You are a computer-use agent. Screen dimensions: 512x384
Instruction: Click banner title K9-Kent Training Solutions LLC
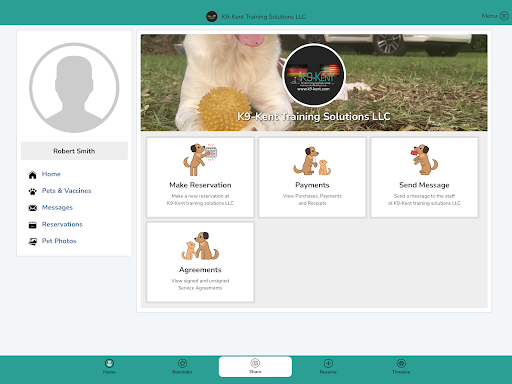(314, 116)
